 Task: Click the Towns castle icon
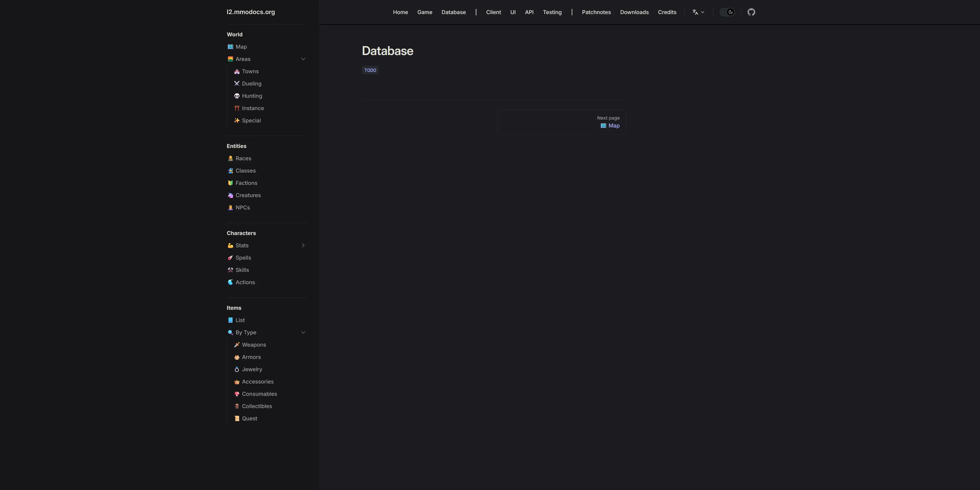(237, 71)
